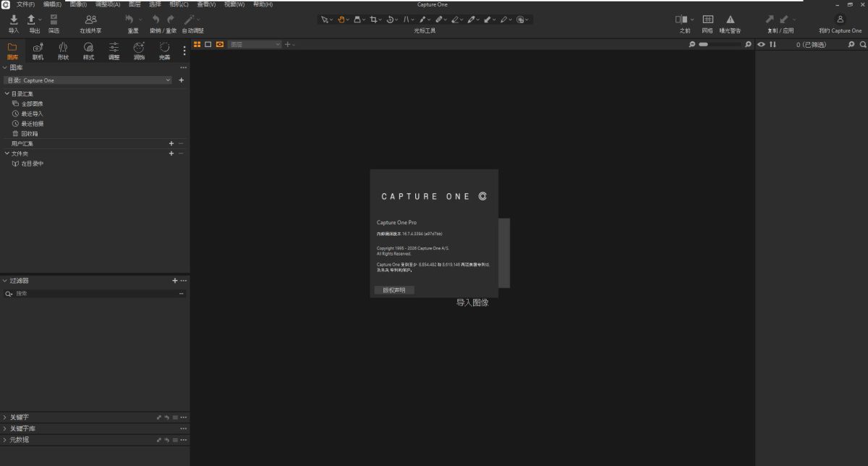Select the pan hand cursor tool
The width and height of the screenshot is (868, 466).
341,20
